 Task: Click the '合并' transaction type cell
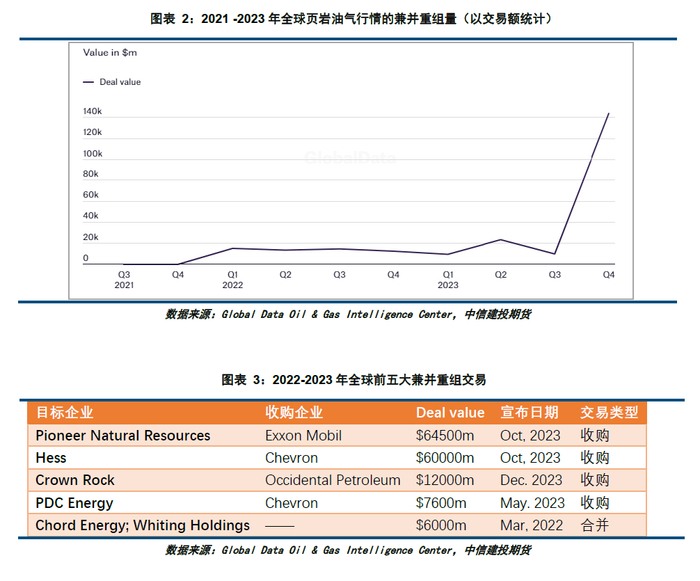point(595,525)
